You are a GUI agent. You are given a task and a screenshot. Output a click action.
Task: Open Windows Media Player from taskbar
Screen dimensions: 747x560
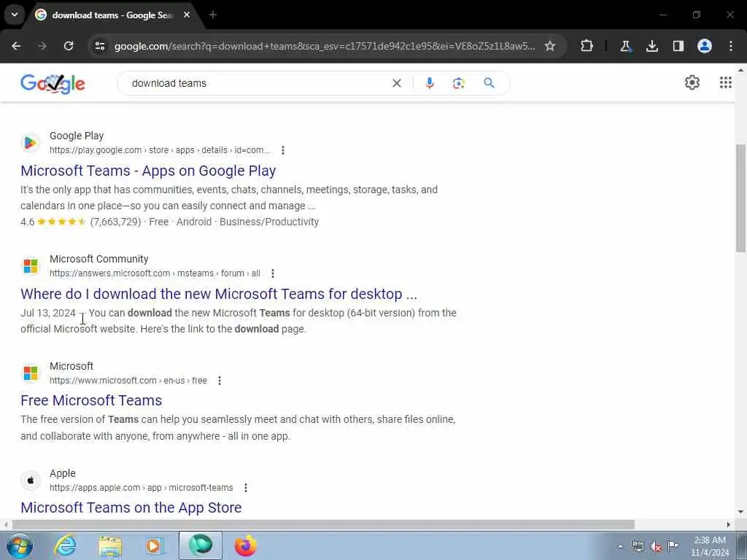pyautogui.click(x=155, y=545)
